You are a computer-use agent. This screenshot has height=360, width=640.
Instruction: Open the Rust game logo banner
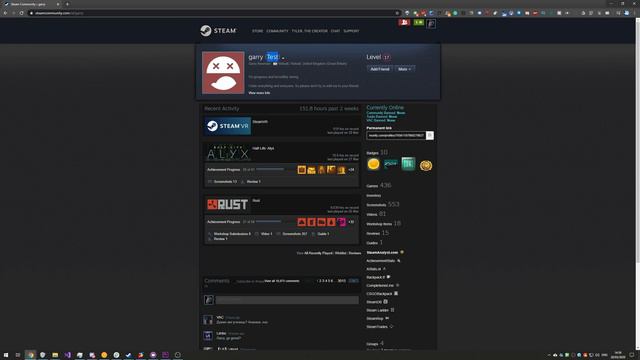point(228,204)
